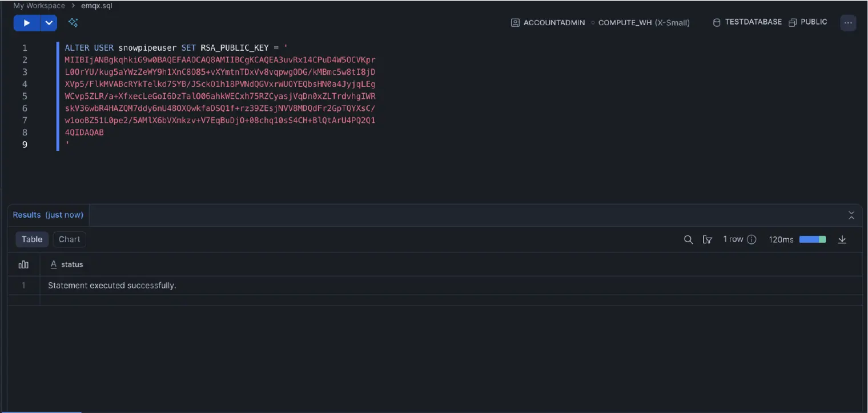Switch to the Table view

pyautogui.click(x=32, y=239)
